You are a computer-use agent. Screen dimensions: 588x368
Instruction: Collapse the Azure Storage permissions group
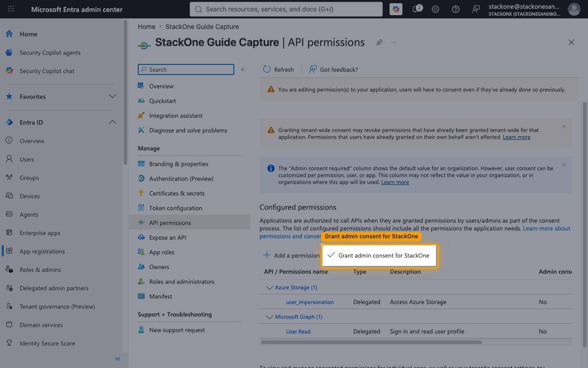(270, 287)
